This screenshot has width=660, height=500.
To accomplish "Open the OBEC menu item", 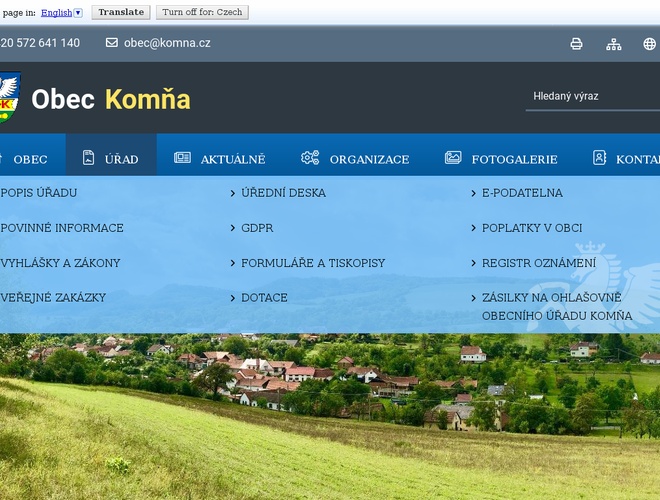I will point(30,159).
